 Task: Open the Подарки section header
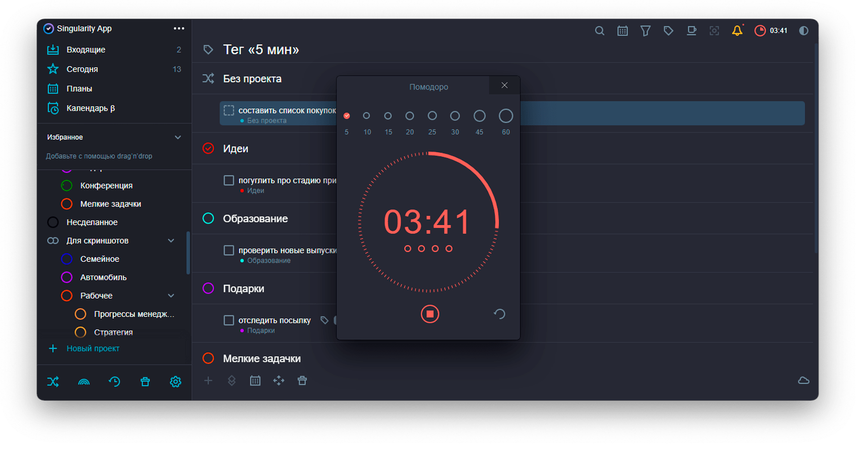[x=244, y=288]
